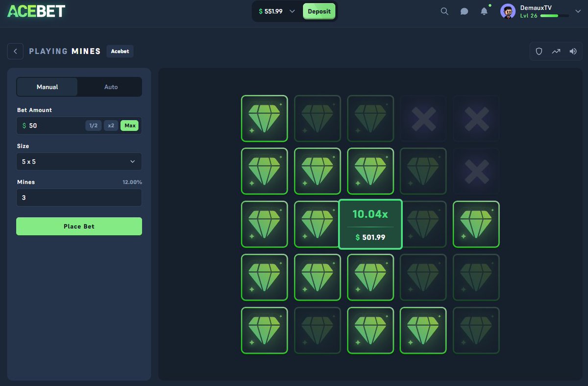This screenshot has height=386, width=588.
Task: Click the 12.00% mines percentage text
Action: (132, 182)
